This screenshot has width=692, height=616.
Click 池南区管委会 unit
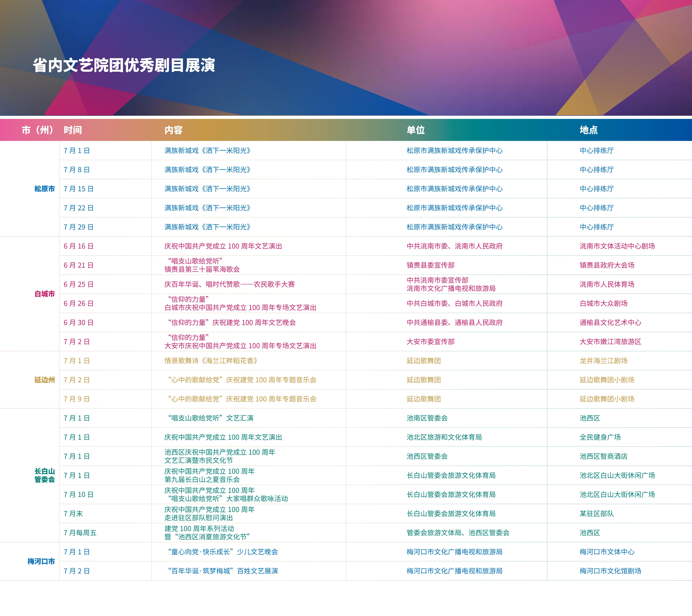pyautogui.click(x=427, y=418)
